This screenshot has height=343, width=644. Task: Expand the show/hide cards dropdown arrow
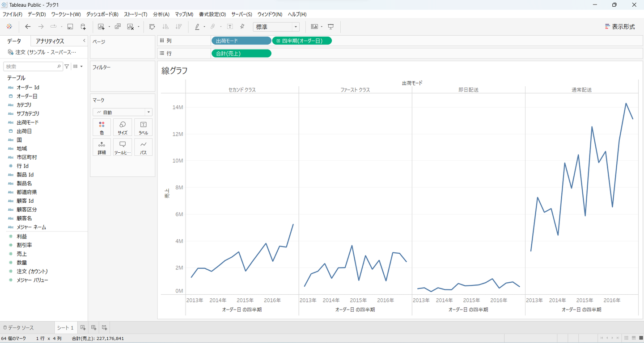point(322,27)
